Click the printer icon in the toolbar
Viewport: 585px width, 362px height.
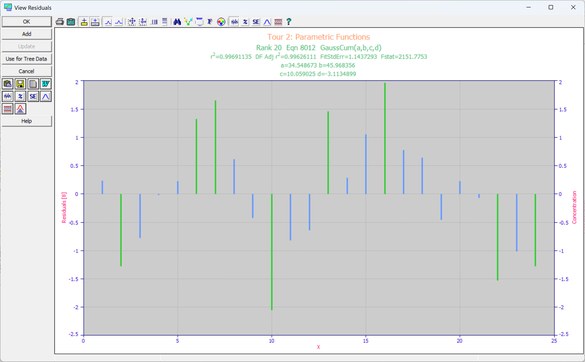pos(59,22)
